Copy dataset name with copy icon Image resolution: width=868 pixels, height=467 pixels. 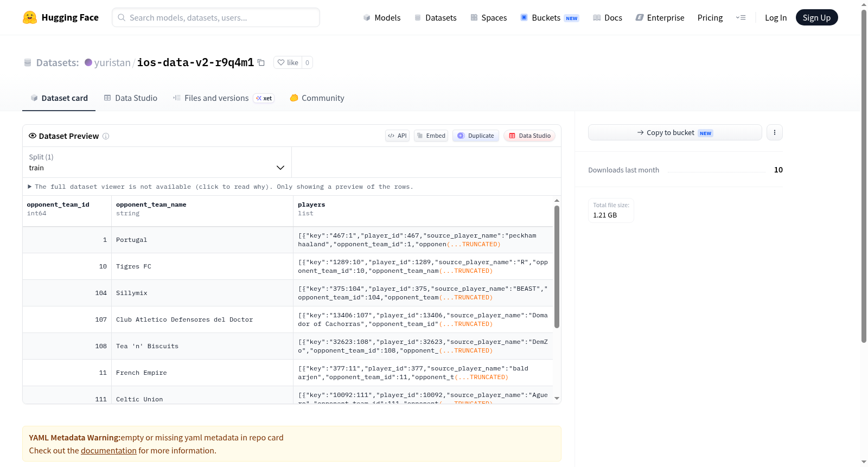click(x=261, y=62)
